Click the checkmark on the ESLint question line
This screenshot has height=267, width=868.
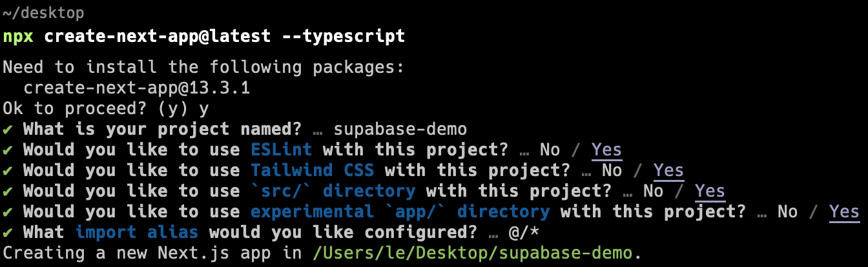pos(7,150)
